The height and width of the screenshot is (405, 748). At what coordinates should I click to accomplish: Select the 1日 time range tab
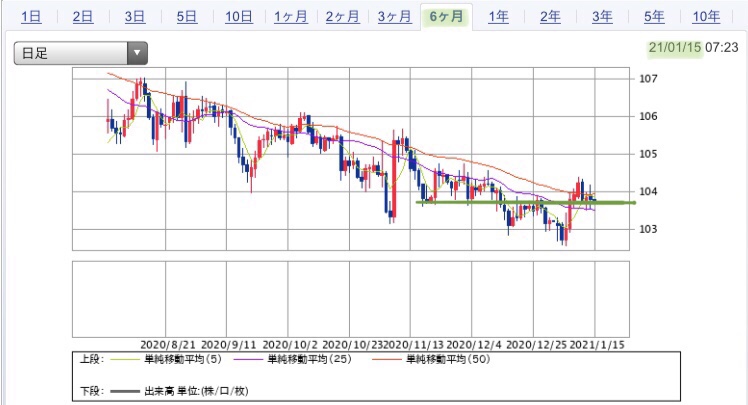pos(31,17)
